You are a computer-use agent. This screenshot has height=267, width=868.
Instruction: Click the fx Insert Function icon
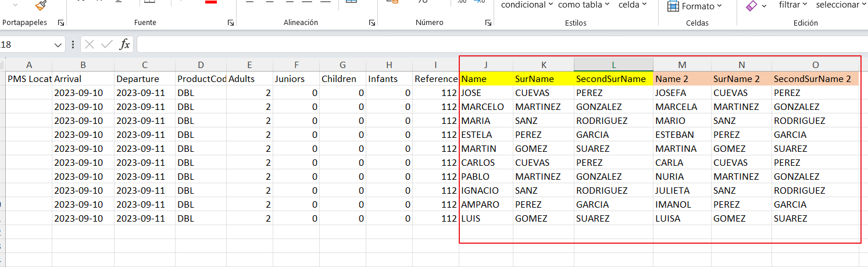[124, 45]
